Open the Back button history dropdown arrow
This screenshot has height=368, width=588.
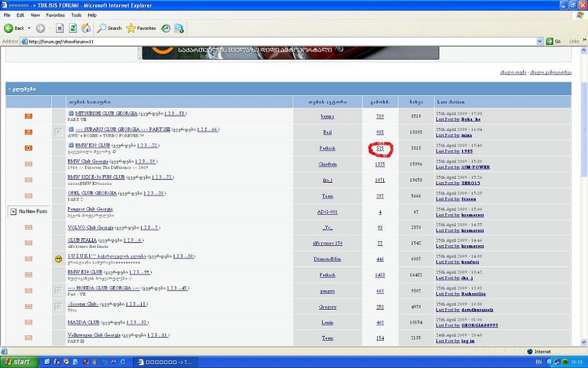click(x=29, y=28)
